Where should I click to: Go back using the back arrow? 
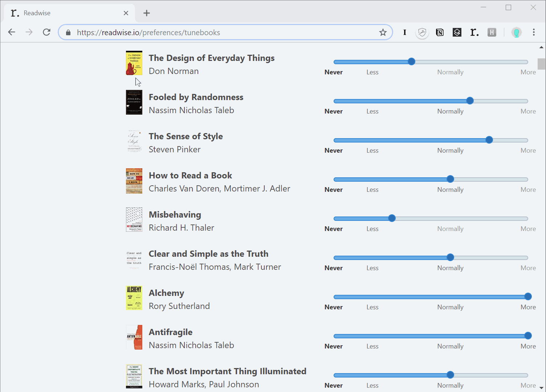point(12,32)
